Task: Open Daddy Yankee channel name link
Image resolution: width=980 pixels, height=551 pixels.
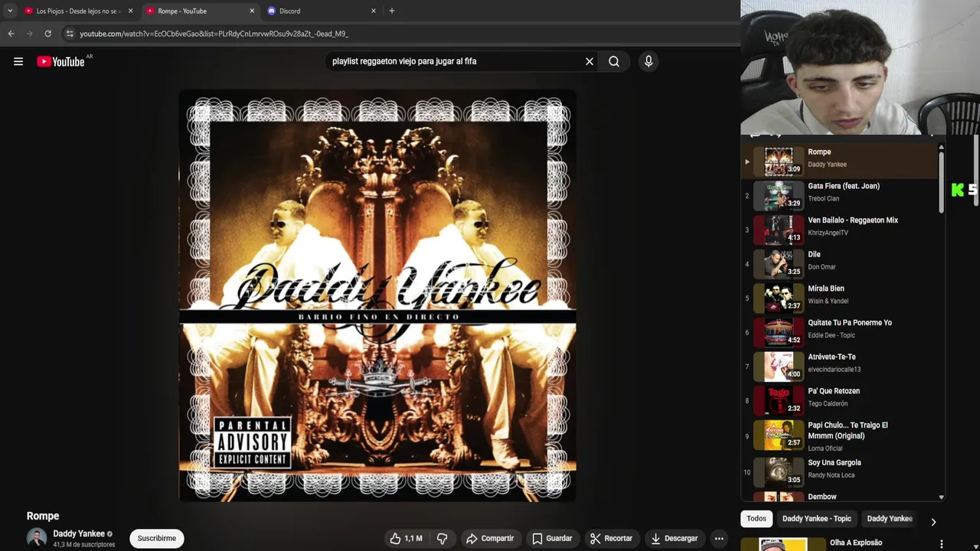Action: [79, 533]
